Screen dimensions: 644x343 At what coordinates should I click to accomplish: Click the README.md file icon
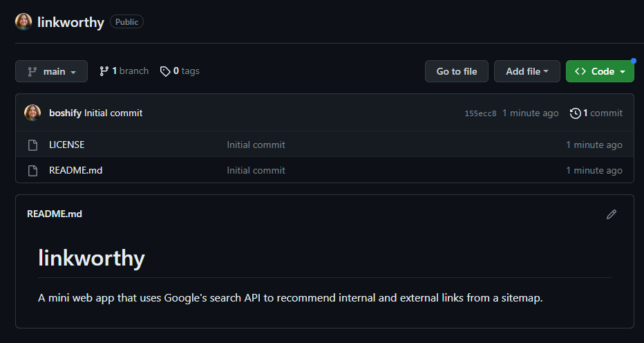(x=32, y=170)
